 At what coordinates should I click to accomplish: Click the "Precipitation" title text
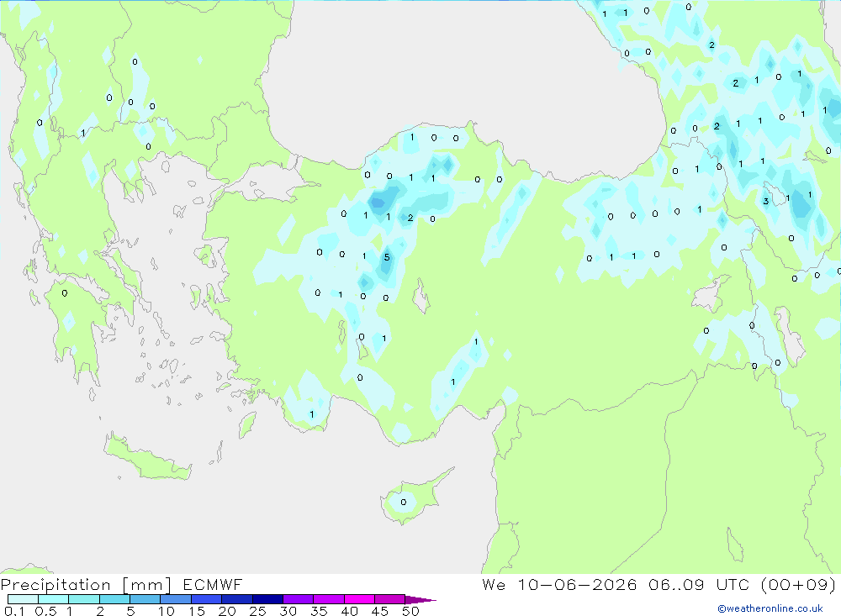pos(56,585)
